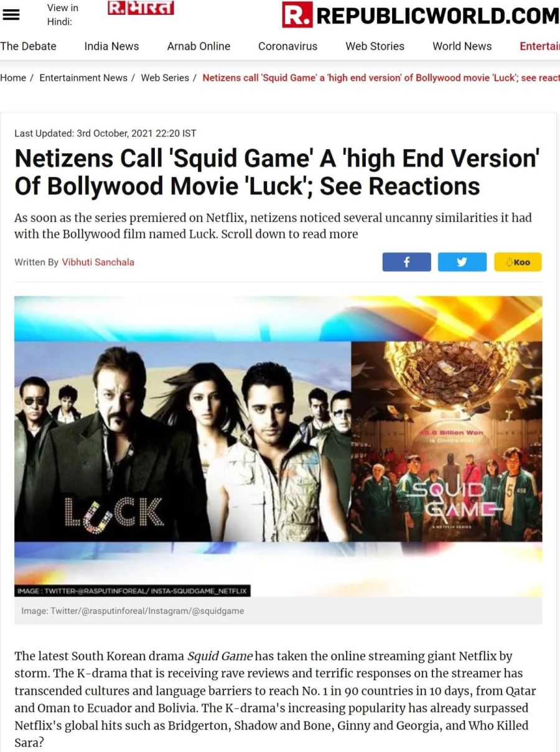Open Entertainment News breadcrumb link
The height and width of the screenshot is (752, 560).
pos(83,78)
